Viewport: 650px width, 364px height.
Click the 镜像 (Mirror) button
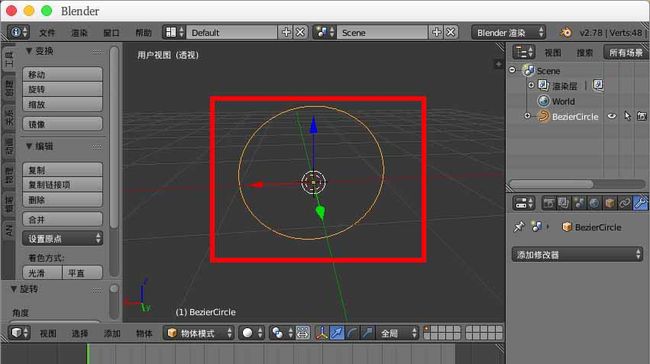[x=63, y=124]
